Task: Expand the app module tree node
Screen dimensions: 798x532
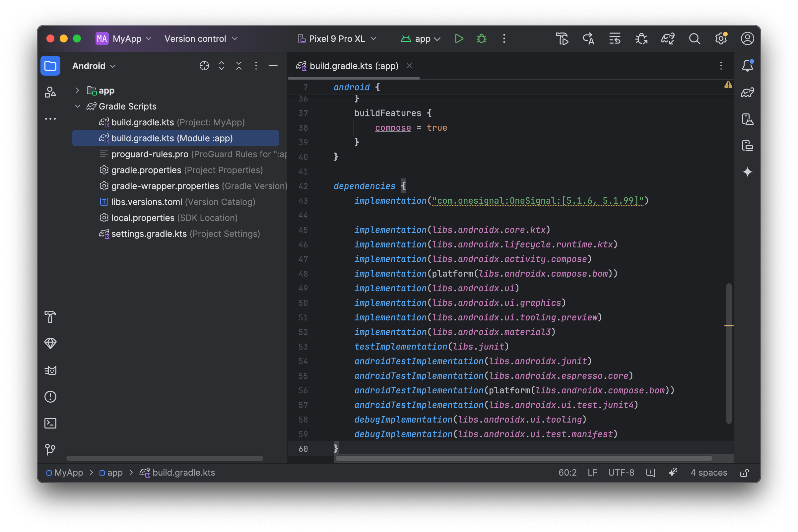Action: click(77, 90)
